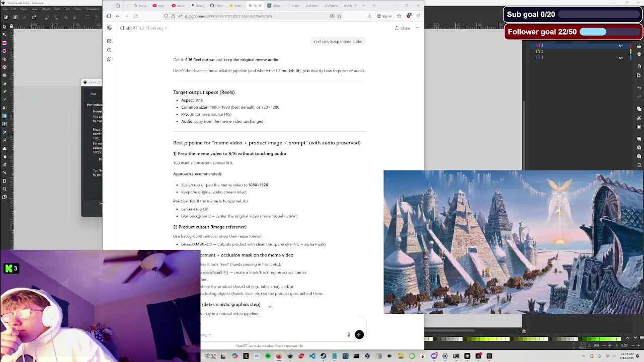Open the Extensions menu in Inkscape
The image size is (644, 362).
[x=92, y=9]
